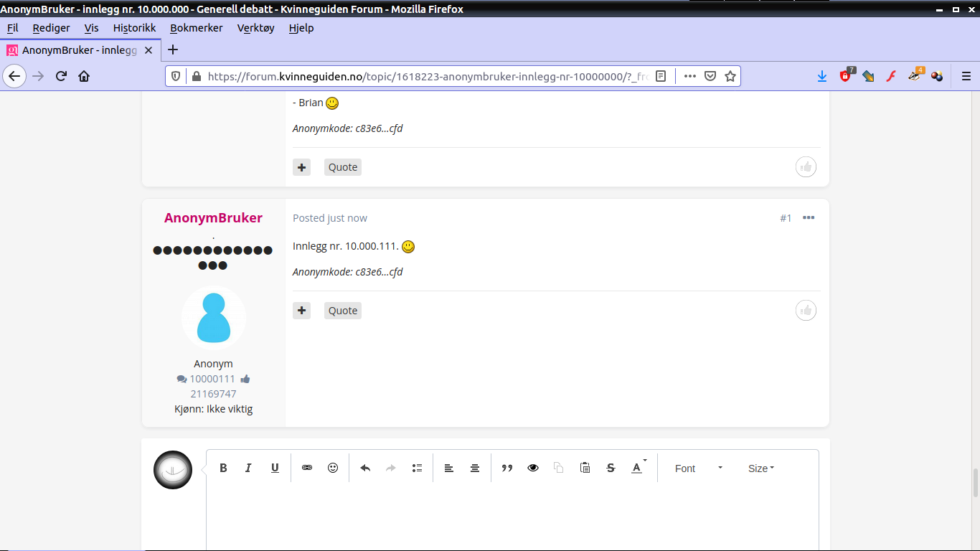
Task: Center align text in editor
Action: 475,468
